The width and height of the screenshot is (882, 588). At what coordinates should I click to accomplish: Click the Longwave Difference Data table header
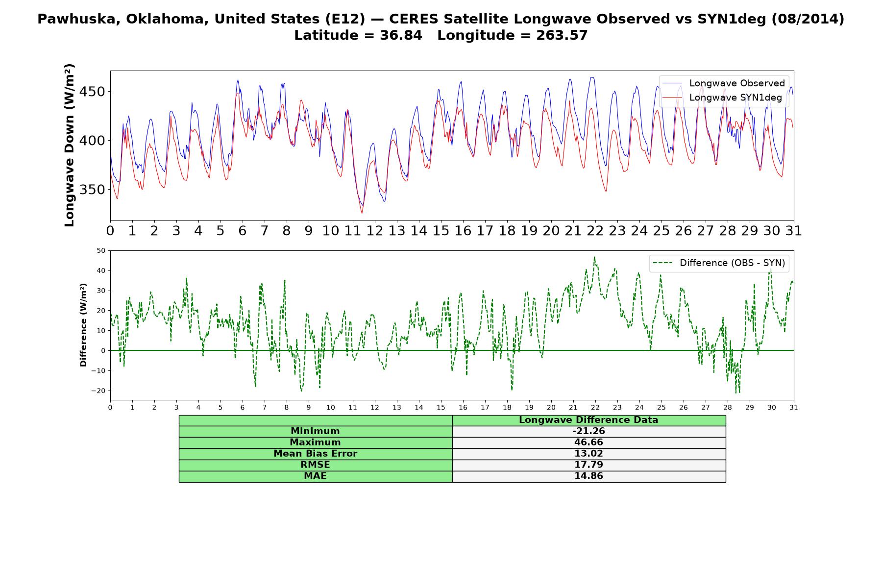[589, 420]
